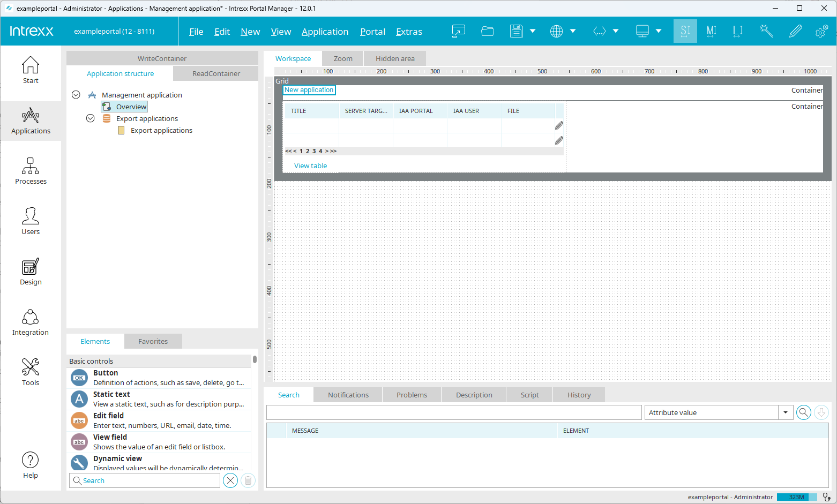
Task: Click the pencil edit toolbar icon
Action: pos(795,31)
